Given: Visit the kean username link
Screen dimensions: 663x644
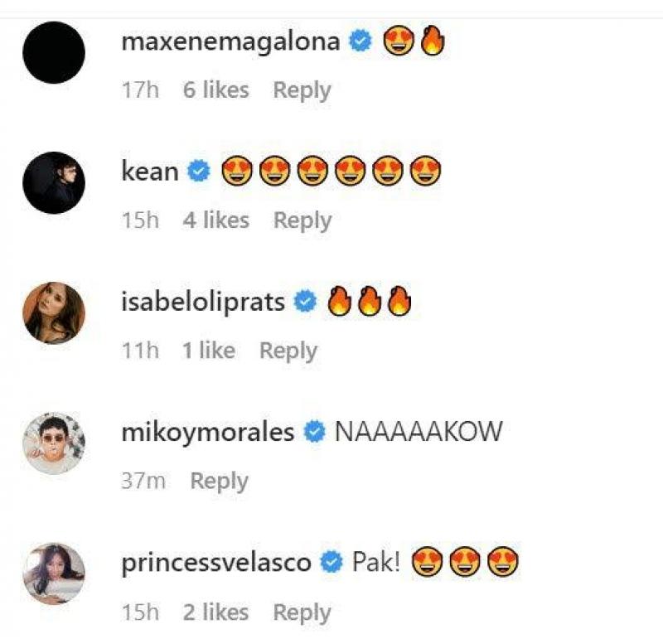Looking at the screenshot, I should pyautogui.click(x=150, y=172).
